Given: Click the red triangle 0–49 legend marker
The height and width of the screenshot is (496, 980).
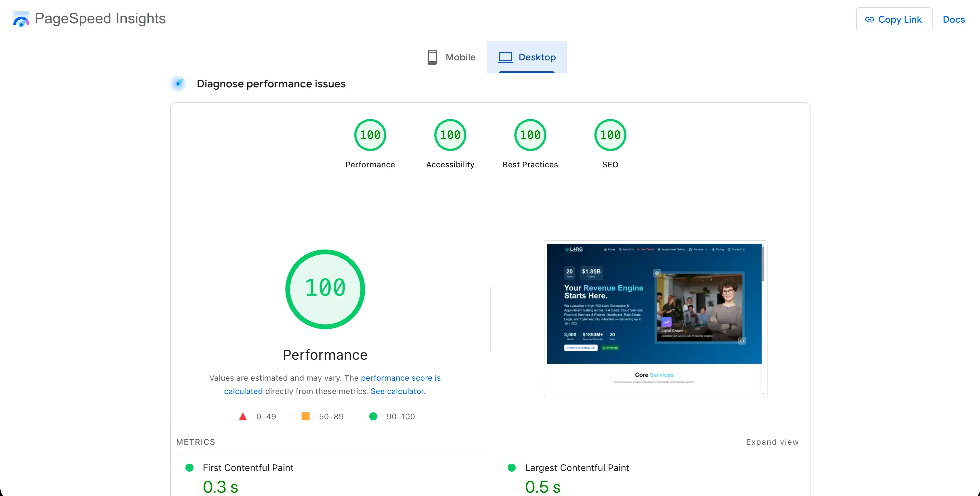Looking at the screenshot, I should click(243, 417).
